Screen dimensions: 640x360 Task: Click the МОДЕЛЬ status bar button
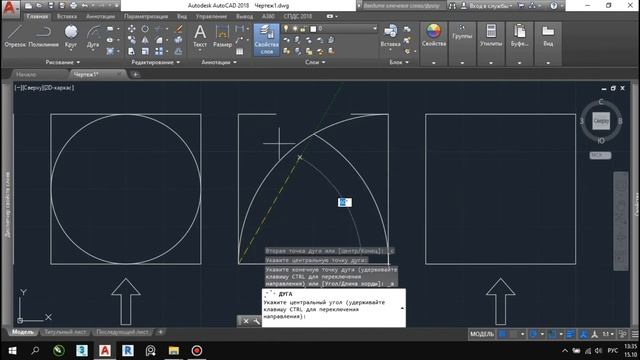point(482,334)
